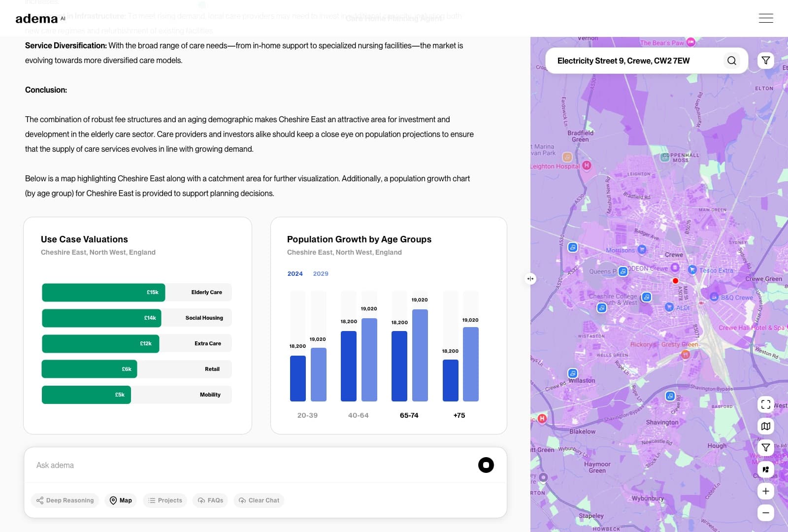The width and height of the screenshot is (788, 532).
Task: Click the Morrisons shop marker
Action: tap(642, 249)
